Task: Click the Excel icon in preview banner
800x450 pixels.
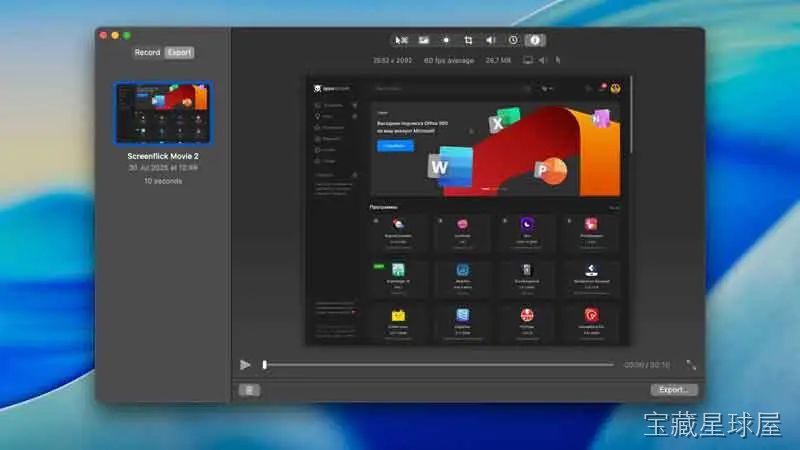Action: pos(504,119)
